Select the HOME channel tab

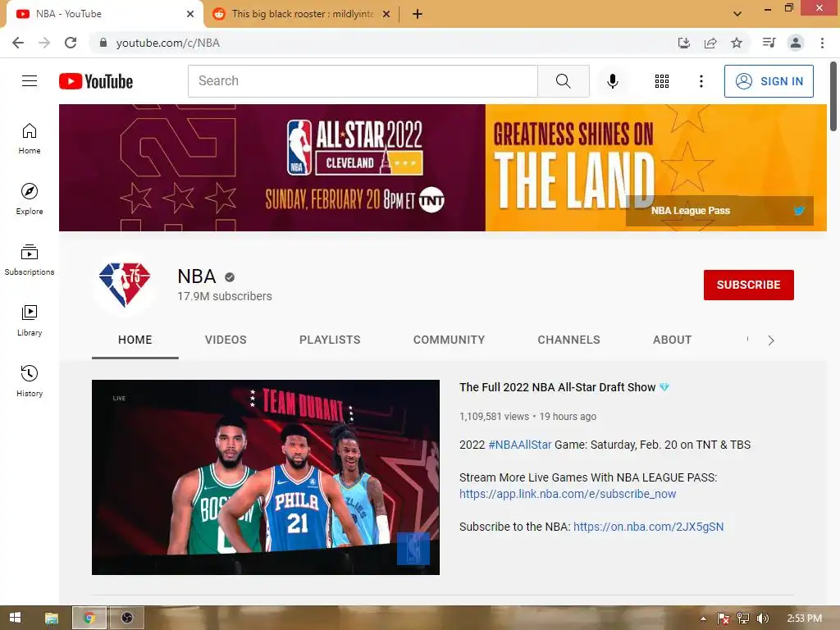click(135, 340)
